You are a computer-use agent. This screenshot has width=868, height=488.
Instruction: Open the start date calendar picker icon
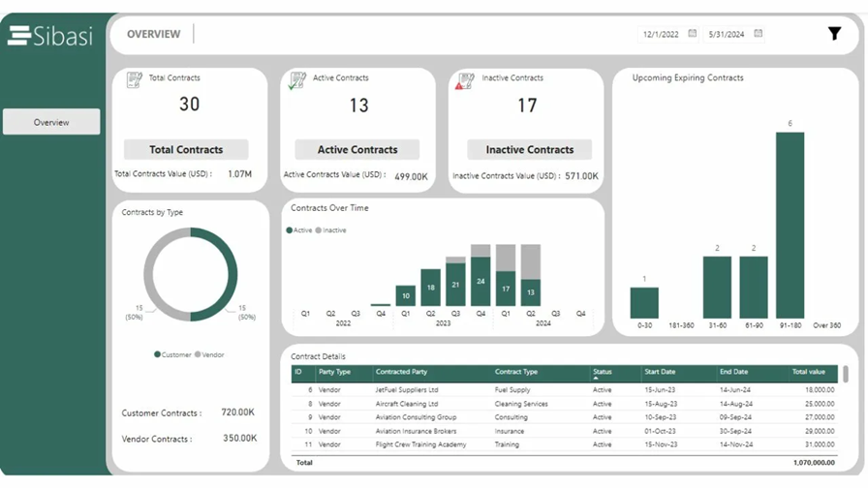(693, 34)
